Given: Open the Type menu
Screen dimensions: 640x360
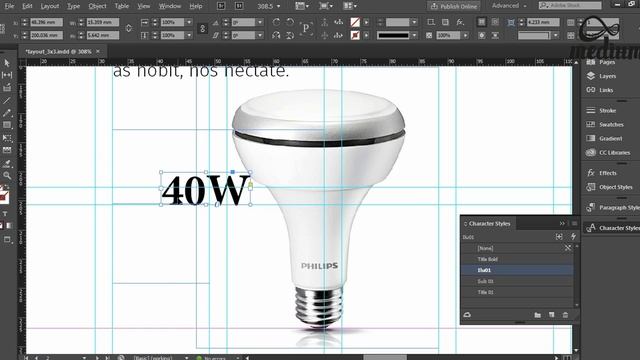Looking at the screenshot, I should tap(73, 6).
